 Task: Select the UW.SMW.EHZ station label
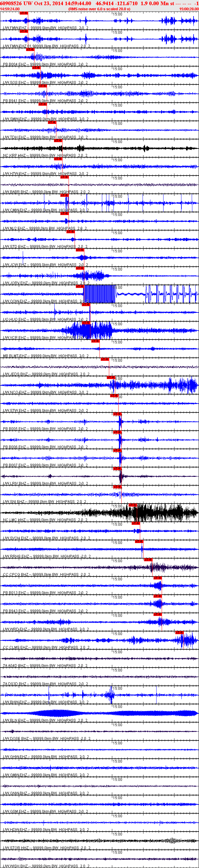(46, 119)
